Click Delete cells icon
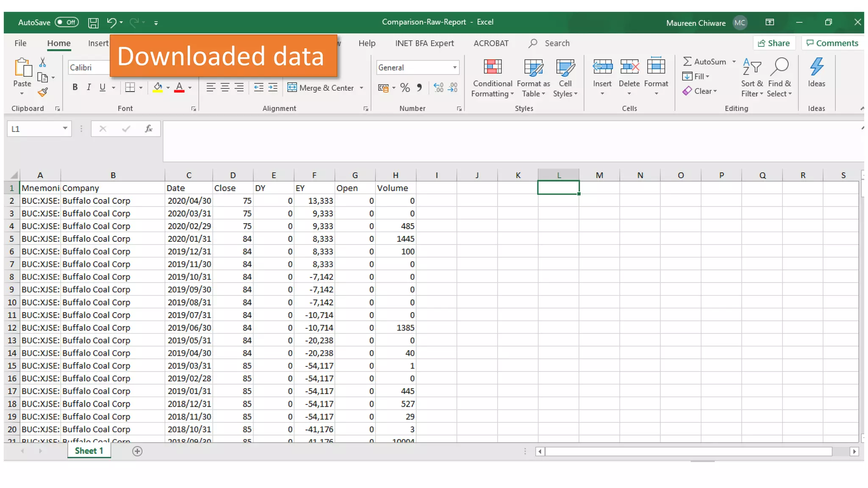Viewport: 868px width, 488px height. click(629, 67)
